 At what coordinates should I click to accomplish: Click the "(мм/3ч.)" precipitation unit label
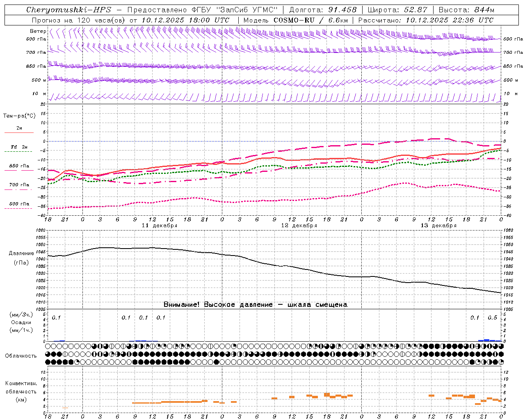[x=21, y=315]
